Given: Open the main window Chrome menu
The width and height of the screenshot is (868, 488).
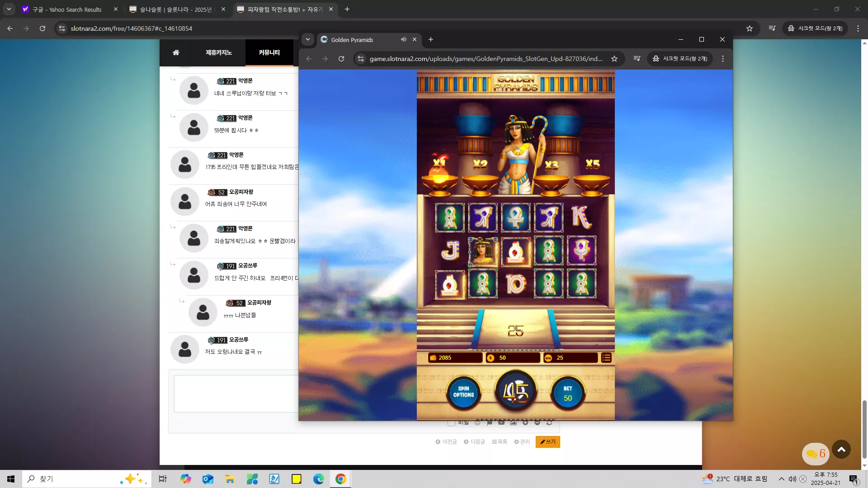Looking at the screenshot, I should tap(858, 28).
